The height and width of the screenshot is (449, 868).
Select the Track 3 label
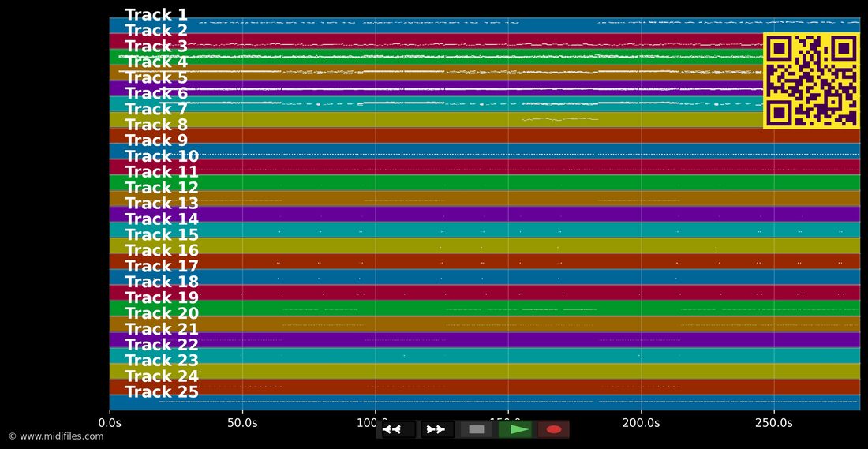[x=156, y=47]
